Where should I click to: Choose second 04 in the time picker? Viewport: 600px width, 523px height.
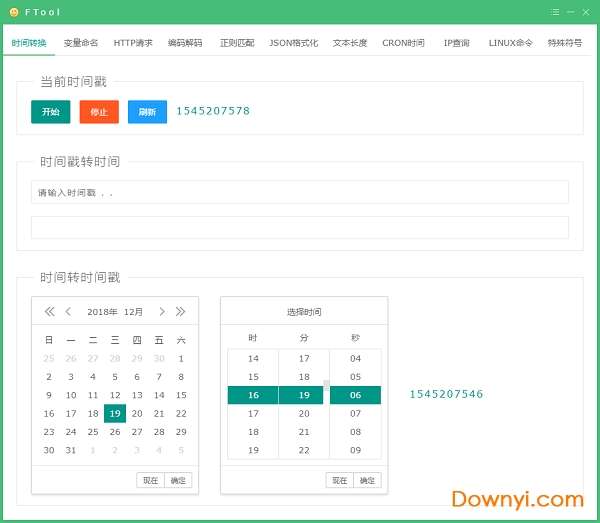pos(355,358)
